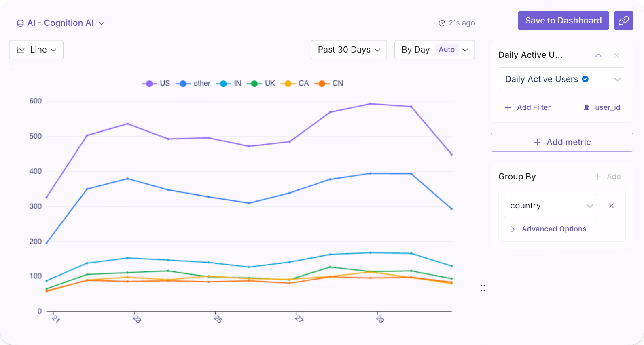Viewport: 644px width, 345px height.
Task: Click the user_id unit selector
Action: [x=602, y=107]
